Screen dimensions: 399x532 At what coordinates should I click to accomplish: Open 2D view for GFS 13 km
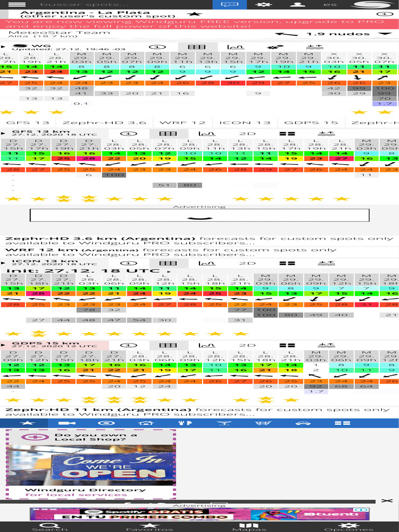(x=247, y=134)
